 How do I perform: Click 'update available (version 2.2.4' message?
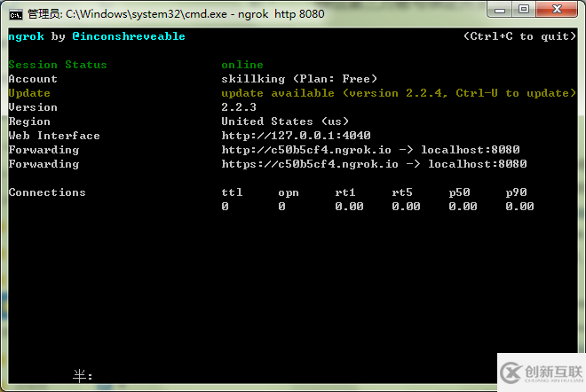[331, 93]
